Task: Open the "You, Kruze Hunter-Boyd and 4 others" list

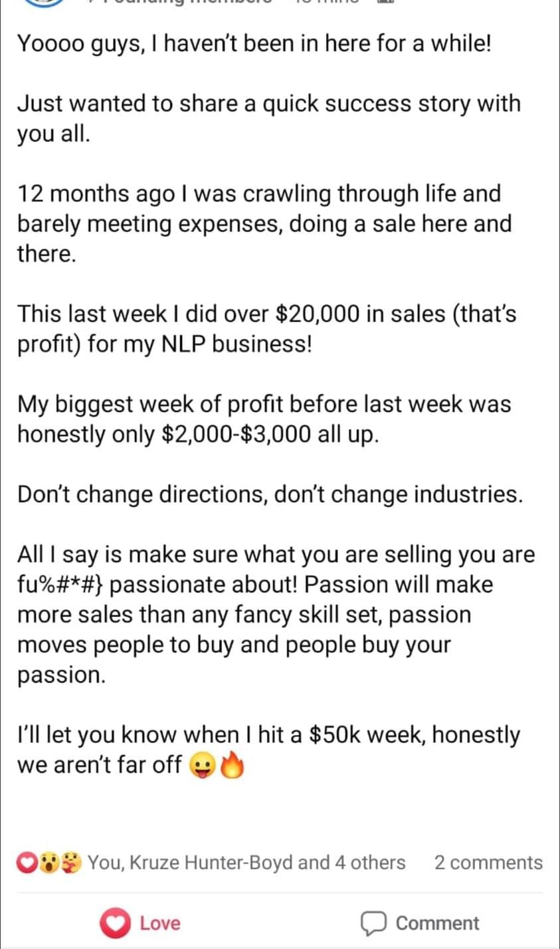Action: [x=246, y=863]
